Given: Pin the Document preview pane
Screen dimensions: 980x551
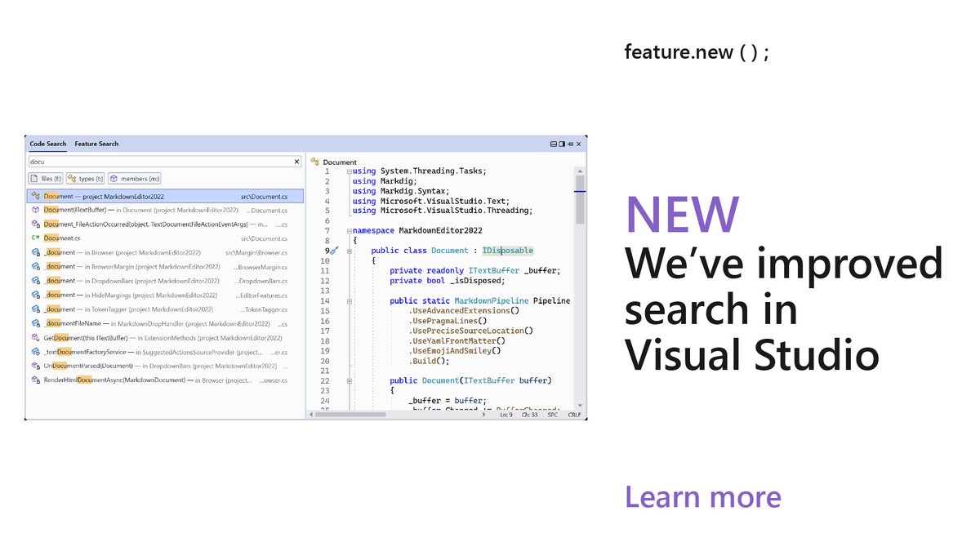Looking at the screenshot, I should [x=569, y=144].
